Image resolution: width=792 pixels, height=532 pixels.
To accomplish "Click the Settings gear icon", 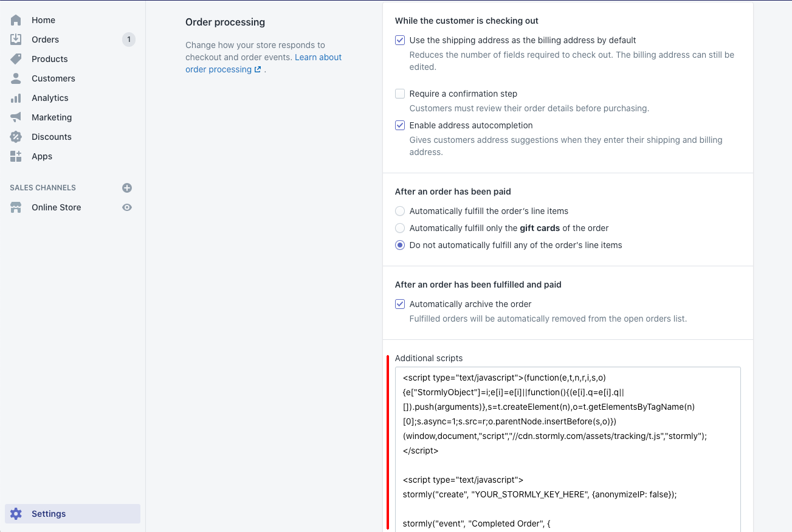I will [x=16, y=514].
